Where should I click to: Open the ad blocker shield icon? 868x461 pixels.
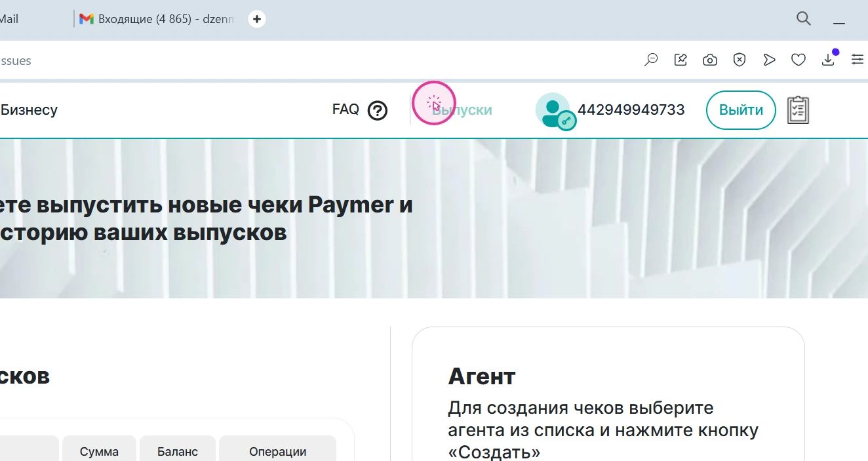tap(739, 60)
